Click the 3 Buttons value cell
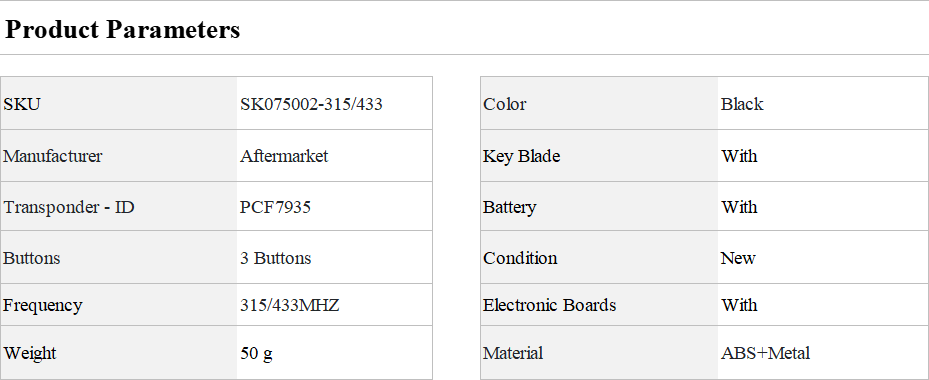Viewport: 929px width, 380px height. pos(334,258)
